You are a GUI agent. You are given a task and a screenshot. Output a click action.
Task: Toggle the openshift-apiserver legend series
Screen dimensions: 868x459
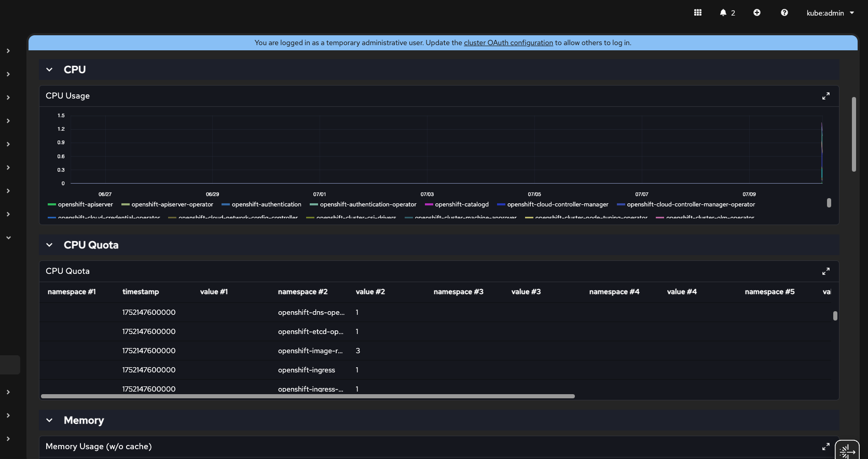pyautogui.click(x=80, y=204)
